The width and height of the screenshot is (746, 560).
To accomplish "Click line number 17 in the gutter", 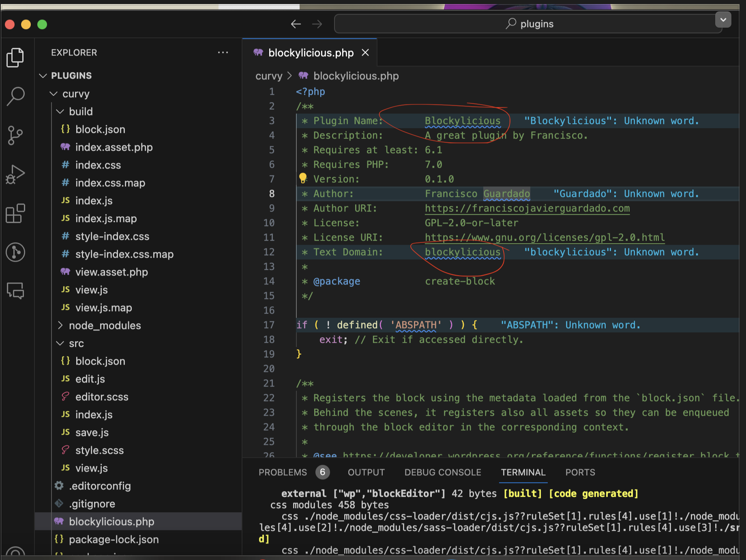I will pyautogui.click(x=269, y=325).
